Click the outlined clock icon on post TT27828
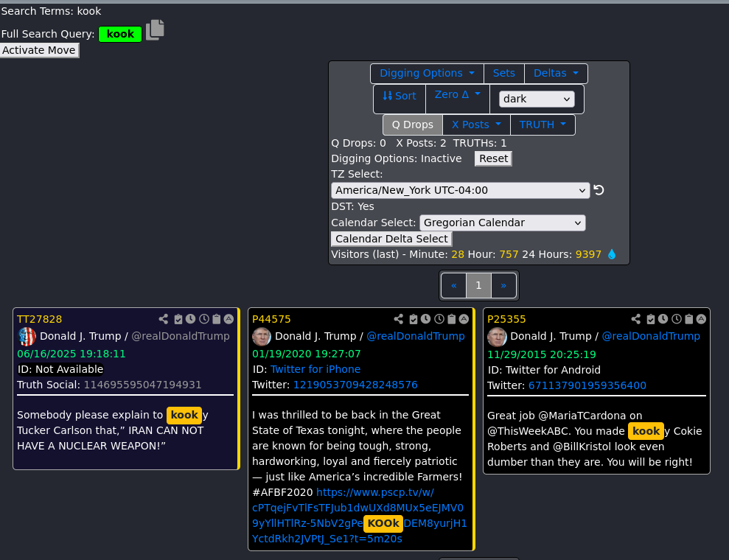Image resolution: width=729 pixels, height=560 pixels. (204, 319)
